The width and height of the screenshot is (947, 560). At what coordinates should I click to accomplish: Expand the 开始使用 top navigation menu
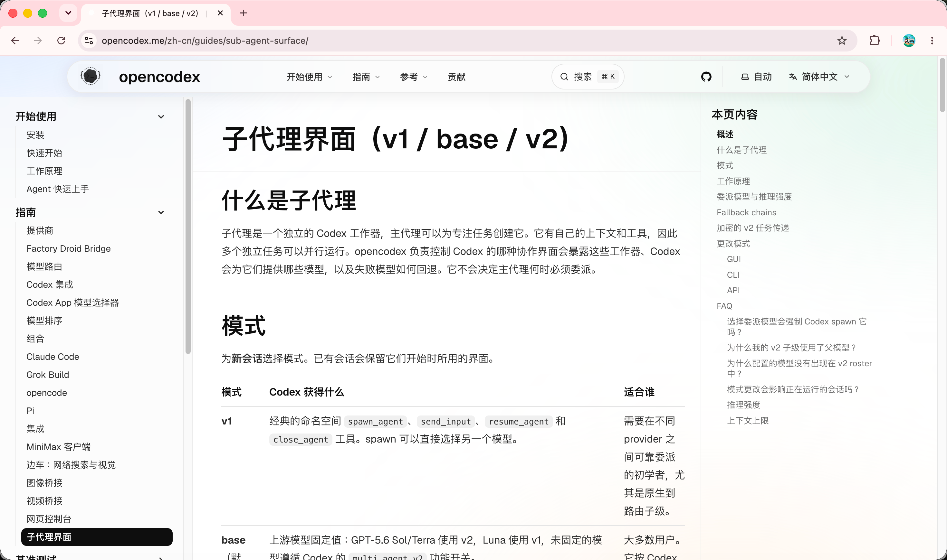(309, 77)
